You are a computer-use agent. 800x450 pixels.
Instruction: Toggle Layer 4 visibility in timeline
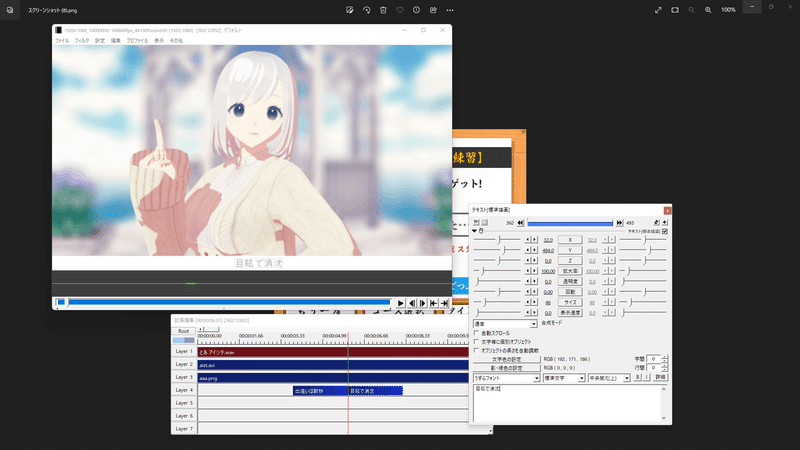tap(184, 390)
